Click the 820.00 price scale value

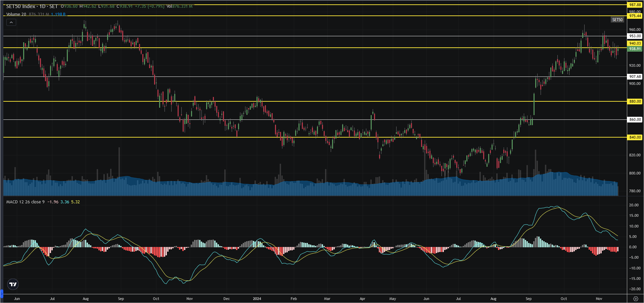pyautogui.click(x=635, y=155)
